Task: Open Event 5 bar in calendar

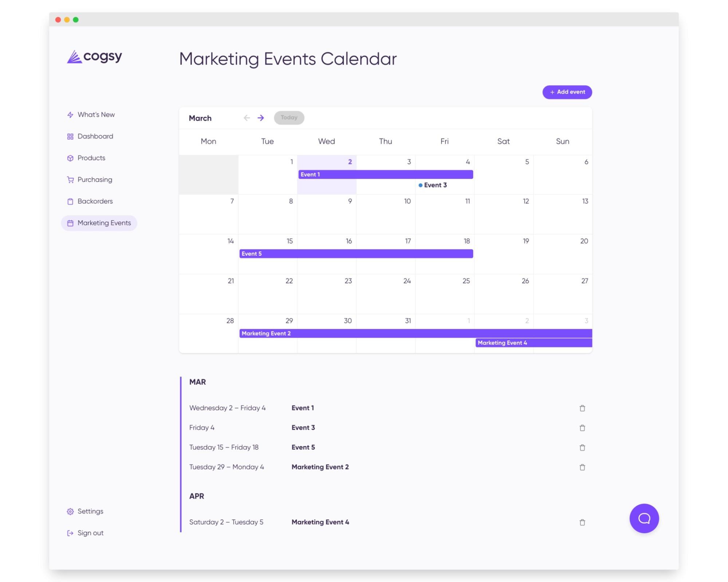Action: click(356, 254)
